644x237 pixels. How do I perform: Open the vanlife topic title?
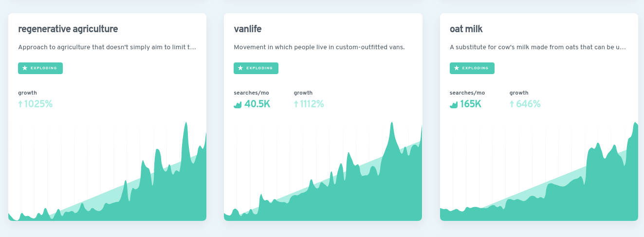click(x=247, y=29)
